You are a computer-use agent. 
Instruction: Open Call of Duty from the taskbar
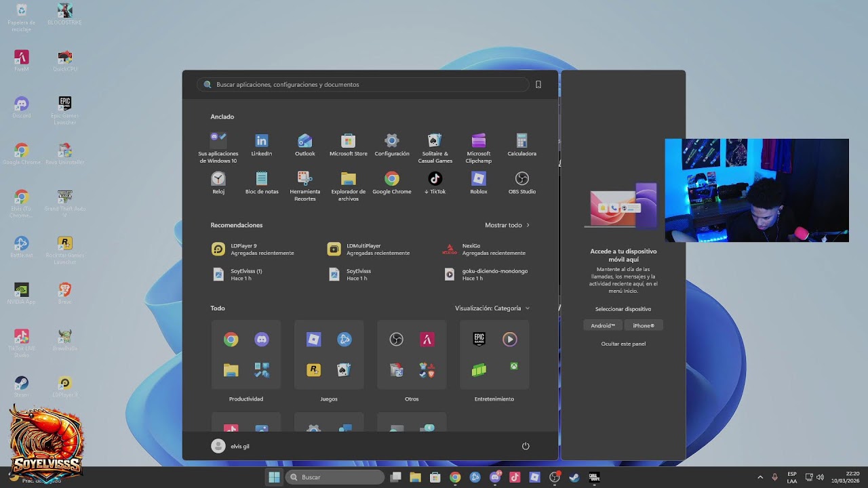coord(594,477)
